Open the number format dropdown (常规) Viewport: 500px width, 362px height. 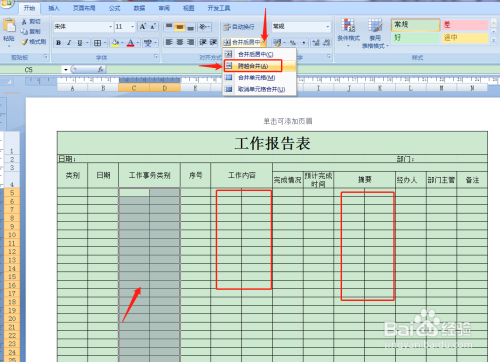[x=328, y=27]
